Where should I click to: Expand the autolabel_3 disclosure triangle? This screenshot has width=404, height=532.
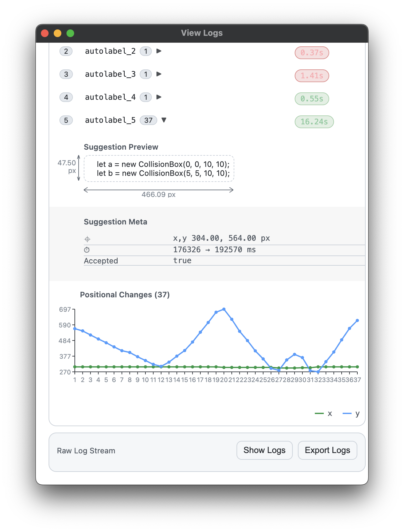pos(159,74)
